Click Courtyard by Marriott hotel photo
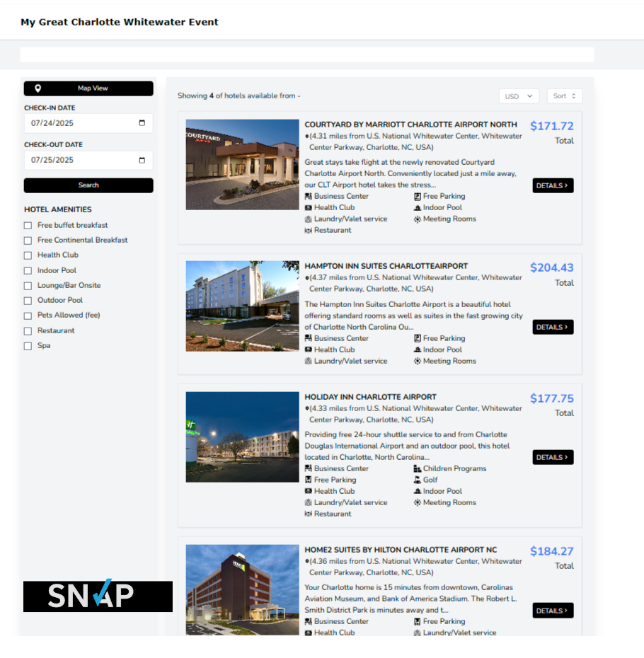 [242, 164]
